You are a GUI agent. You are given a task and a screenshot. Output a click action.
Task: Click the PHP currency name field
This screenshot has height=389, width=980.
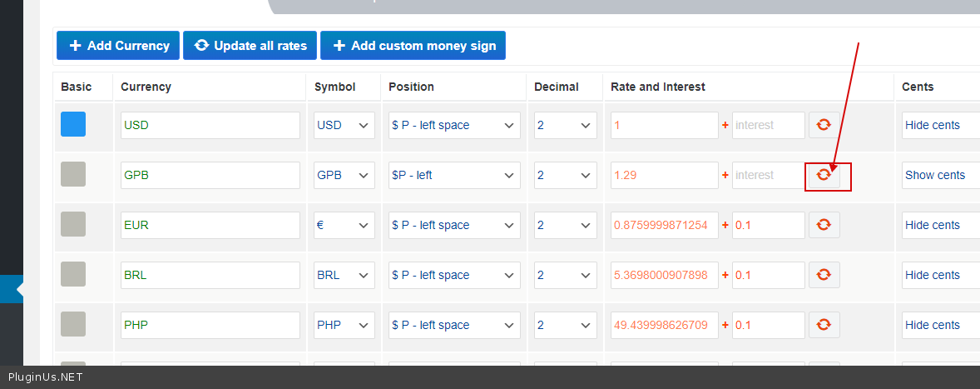(x=210, y=325)
